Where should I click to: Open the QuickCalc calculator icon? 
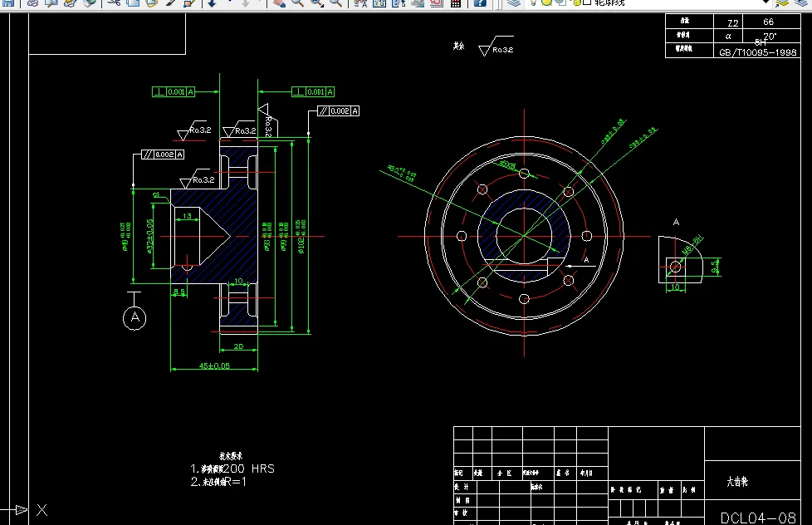coord(456,2)
